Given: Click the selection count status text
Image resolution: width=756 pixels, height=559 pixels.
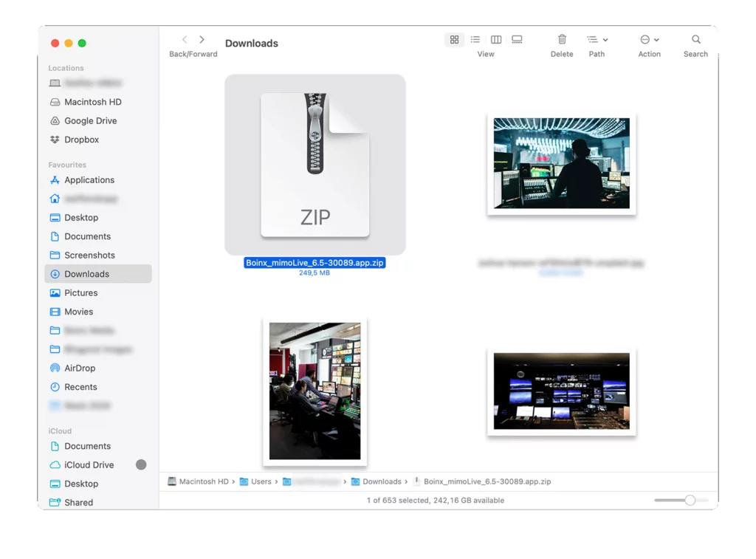Looking at the screenshot, I should click(x=436, y=500).
